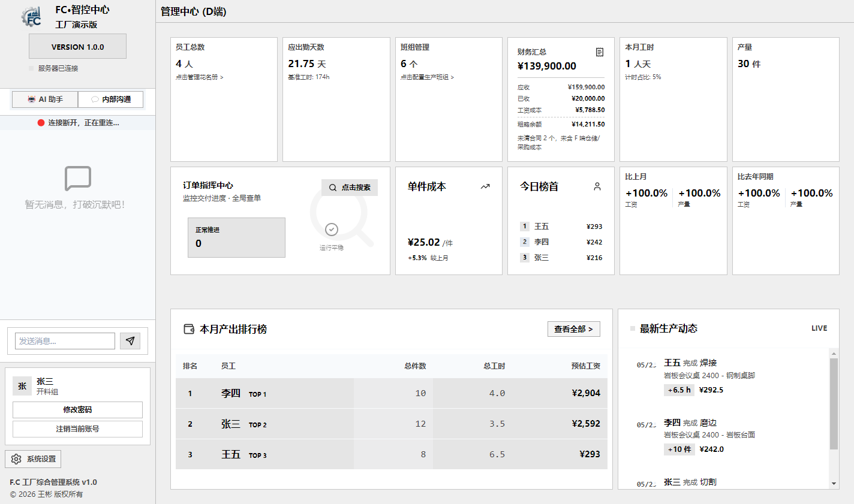Click the ¥25.02 unit cost value
854x504 pixels.
pos(424,242)
